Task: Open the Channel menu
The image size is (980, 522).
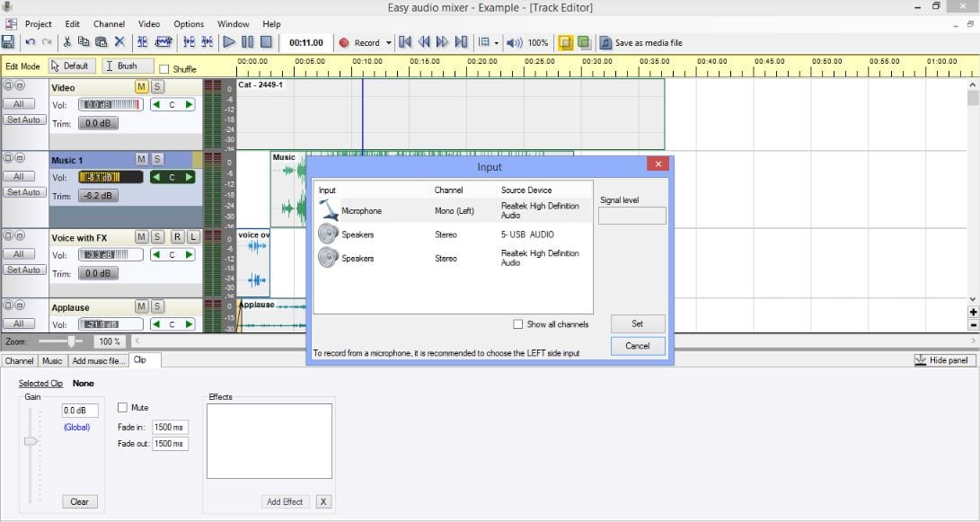Action: [110, 23]
